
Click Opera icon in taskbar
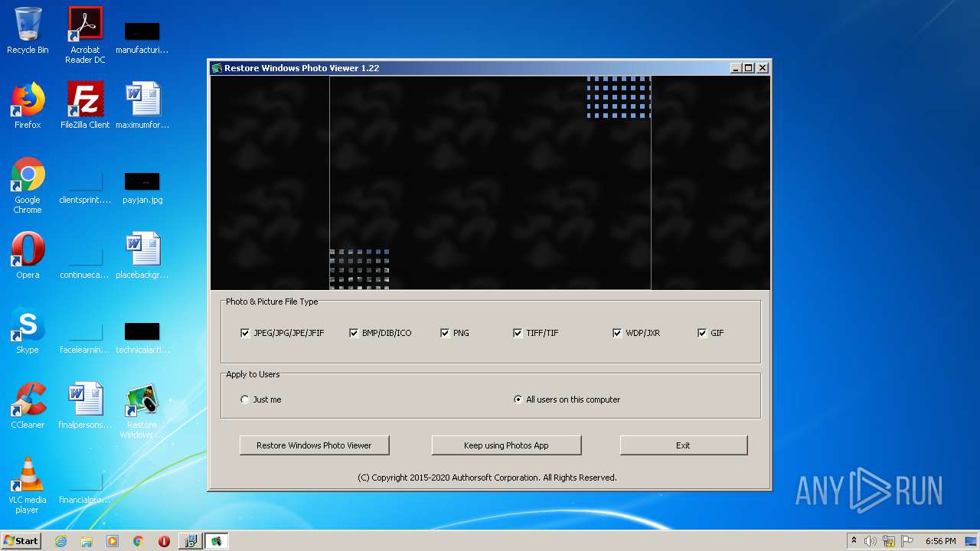(x=164, y=541)
